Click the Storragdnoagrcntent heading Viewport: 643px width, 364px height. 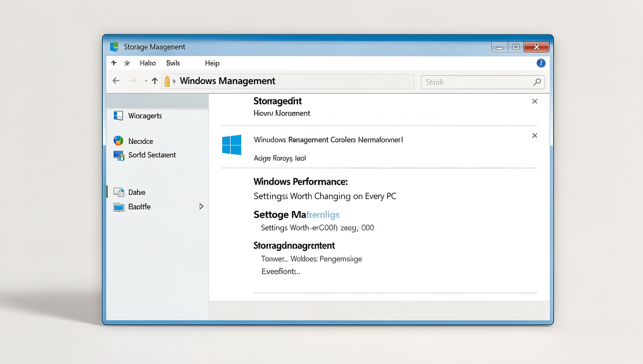[294, 245]
